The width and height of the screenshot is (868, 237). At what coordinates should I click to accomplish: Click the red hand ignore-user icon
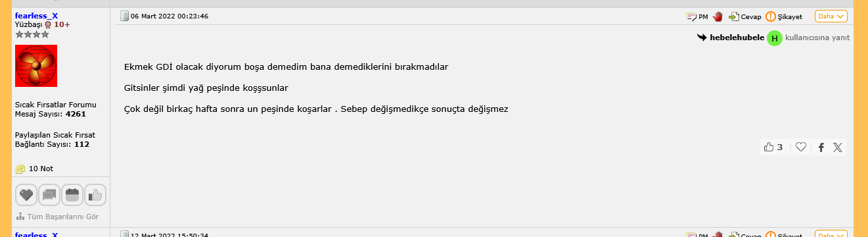point(718,16)
